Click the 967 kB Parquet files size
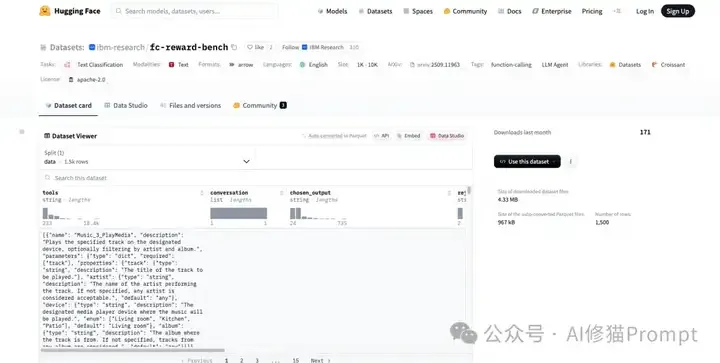The width and height of the screenshot is (720, 363). pyautogui.click(x=506, y=222)
